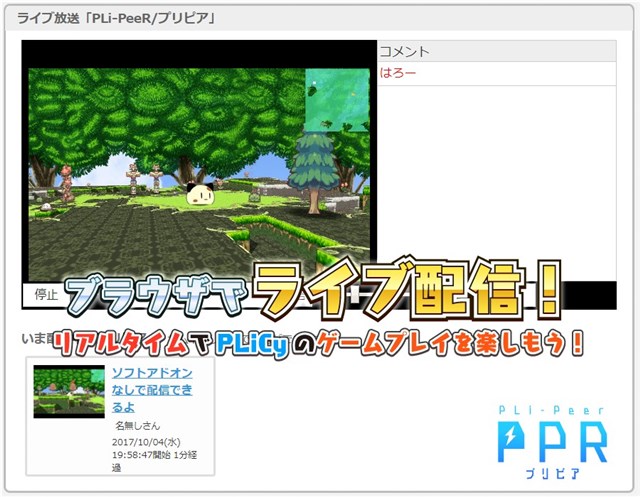
Task: Click the PPR プリピア logo
Action: click(x=552, y=442)
